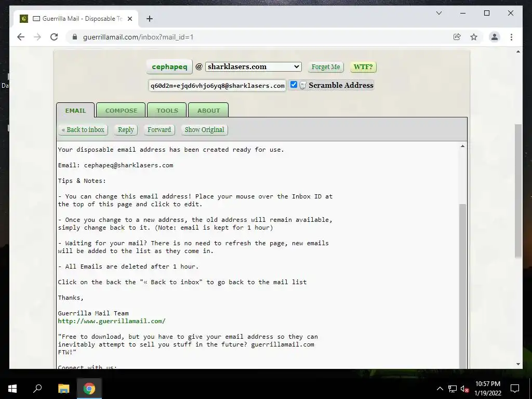Click the WTF? button
The width and height of the screenshot is (532, 399).
click(363, 67)
